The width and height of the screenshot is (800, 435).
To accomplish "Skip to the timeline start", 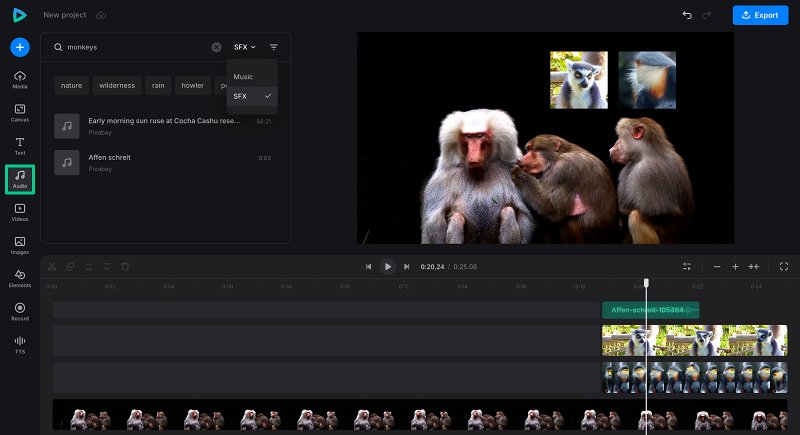I will [x=368, y=267].
